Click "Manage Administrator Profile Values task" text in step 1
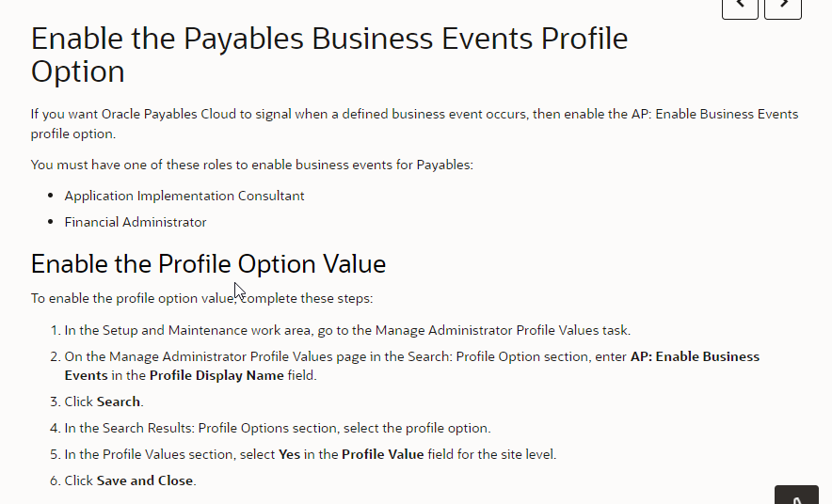Viewport: 832px width, 504px height. (503, 330)
